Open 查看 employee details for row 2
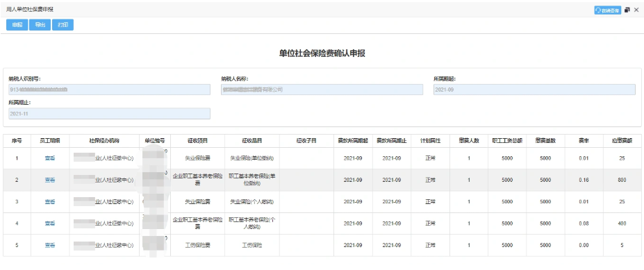Screen dimensions: 644x270 click(x=50, y=180)
